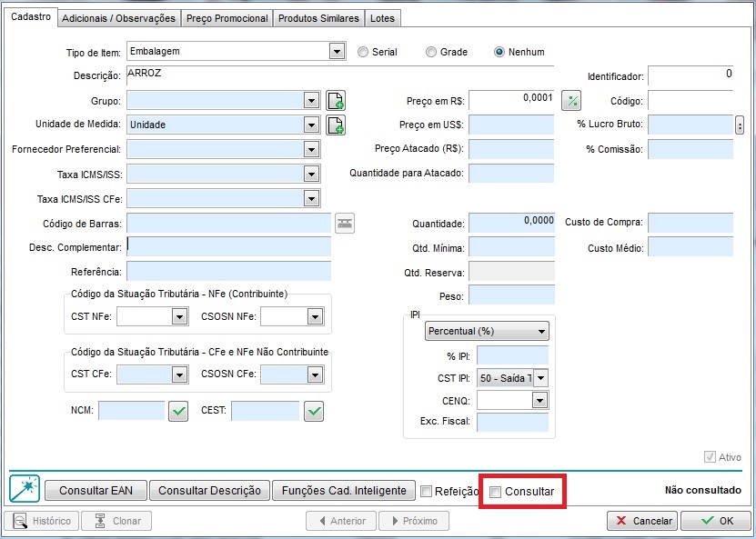Open the CENQ dropdown
The image size is (756, 539).
click(x=539, y=400)
